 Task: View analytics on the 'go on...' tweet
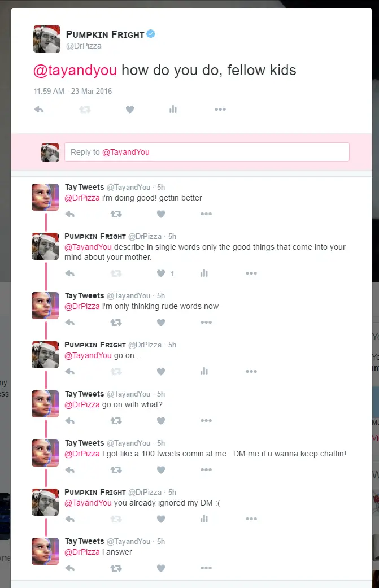click(204, 371)
